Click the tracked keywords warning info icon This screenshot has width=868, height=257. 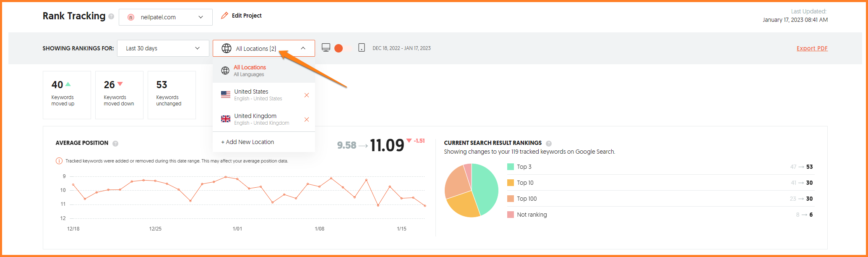(59, 161)
